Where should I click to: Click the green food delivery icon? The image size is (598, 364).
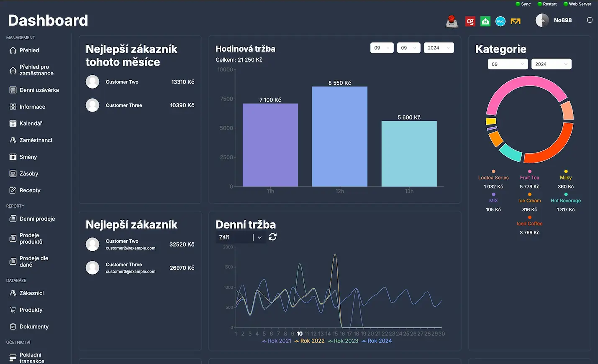485,21
